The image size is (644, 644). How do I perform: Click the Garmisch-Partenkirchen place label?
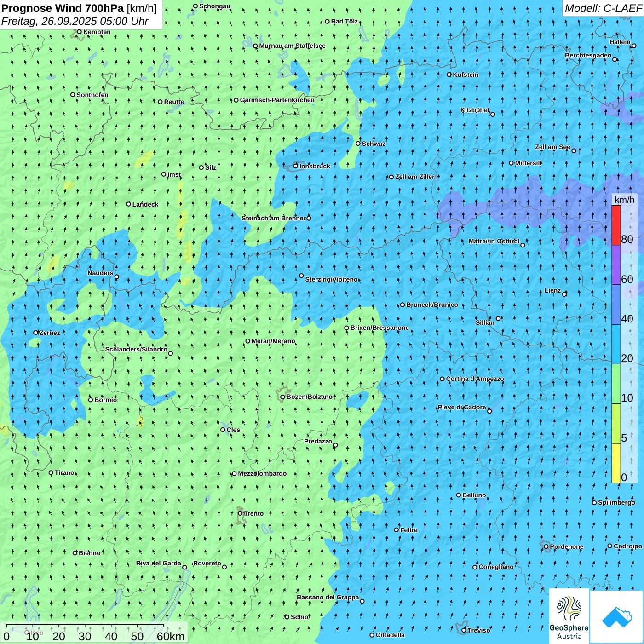coord(277,100)
